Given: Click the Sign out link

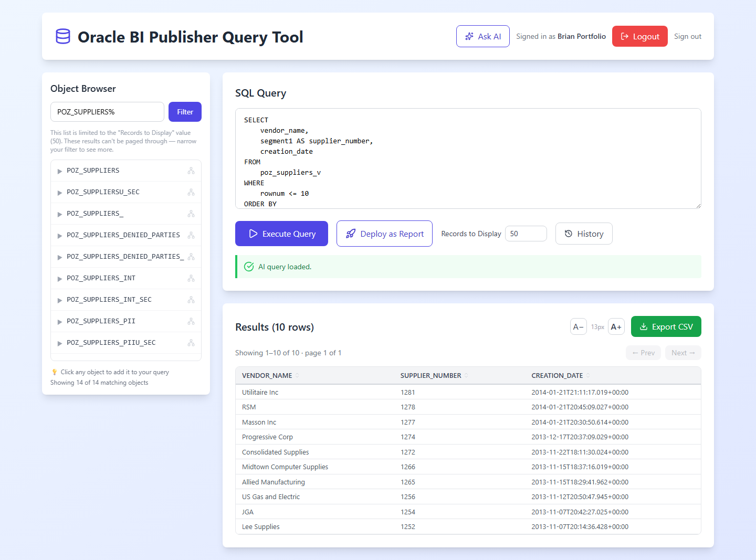Looking at the screenshot, I should (688, 36).
